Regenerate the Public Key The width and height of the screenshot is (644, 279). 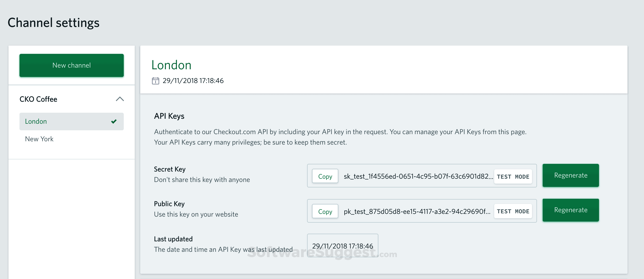click(x=570, y=210)
